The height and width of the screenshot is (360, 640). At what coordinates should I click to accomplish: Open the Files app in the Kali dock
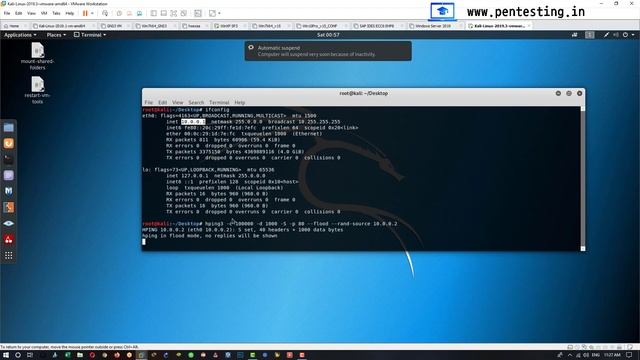(9, 128)
